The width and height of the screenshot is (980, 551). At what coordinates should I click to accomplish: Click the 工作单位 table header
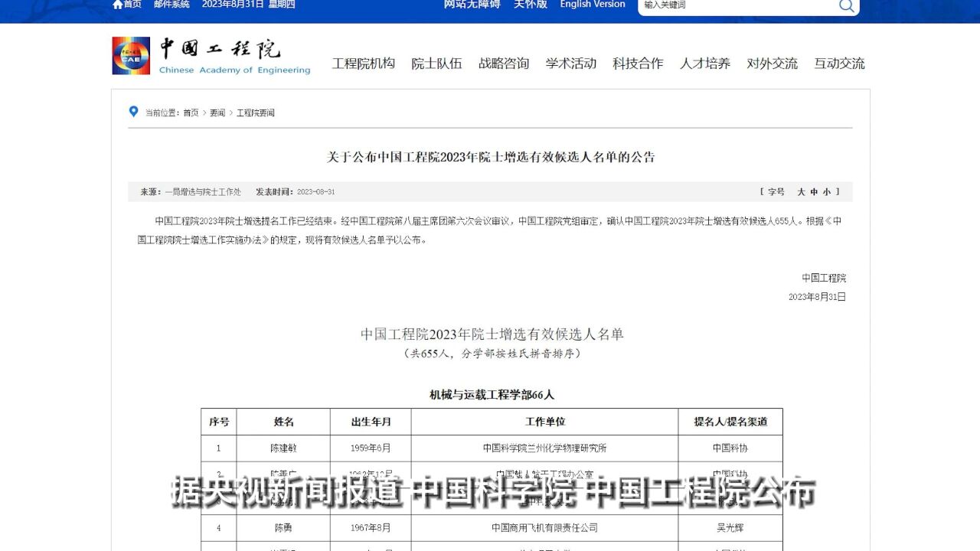point(544,422)
